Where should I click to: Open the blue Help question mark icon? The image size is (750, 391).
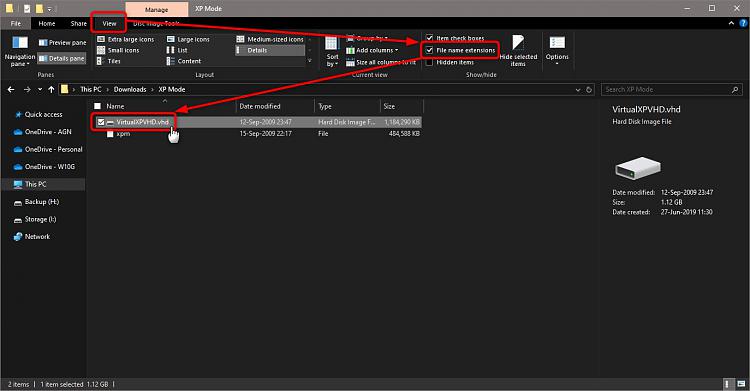click(743, 23)
